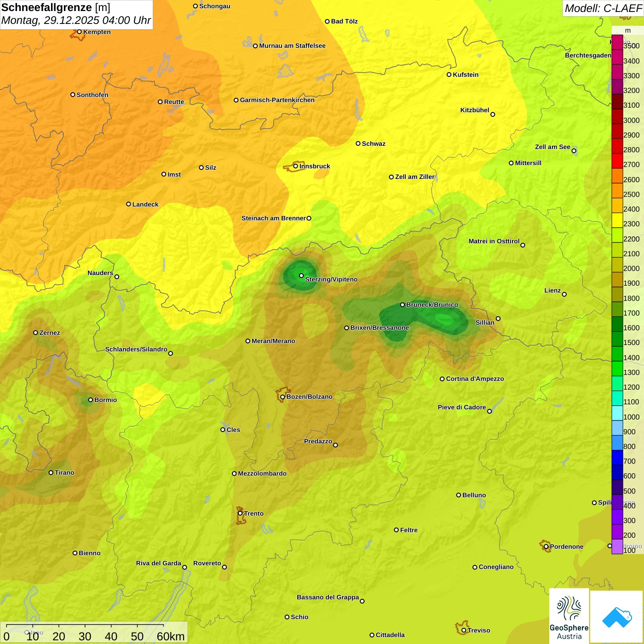Click the 'Sonthofen' label
The height and width of the screenshot is (644, 644).
point(92,95)
